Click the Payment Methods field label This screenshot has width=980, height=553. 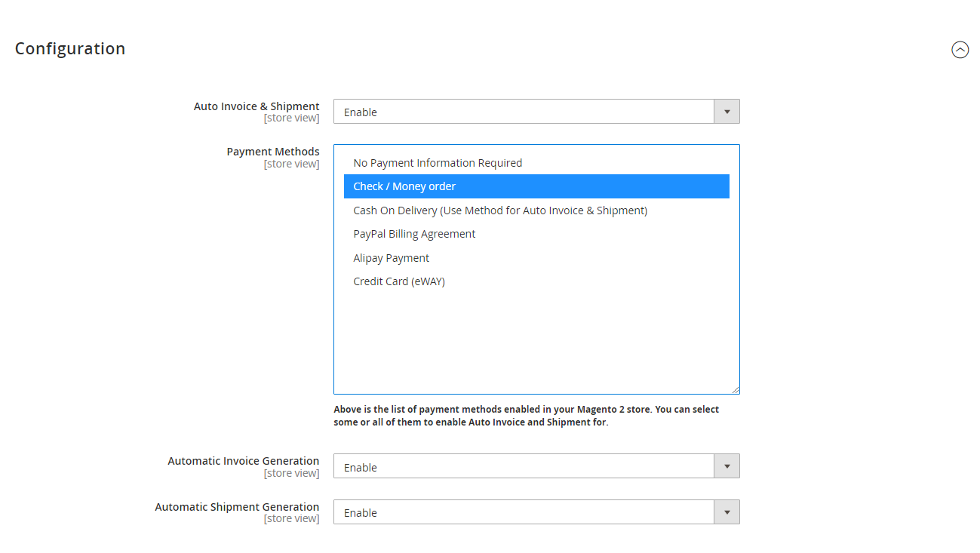(273, 151)
